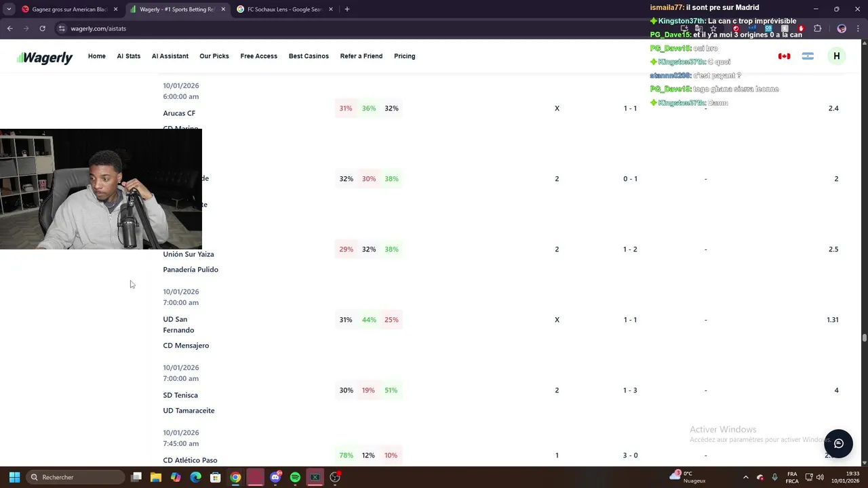Image resolution: width=868 pixels, height=488 pixels.
Task: Click CD Atlético Paso team name
Action: pyautogui.click(x=190, y=460)
